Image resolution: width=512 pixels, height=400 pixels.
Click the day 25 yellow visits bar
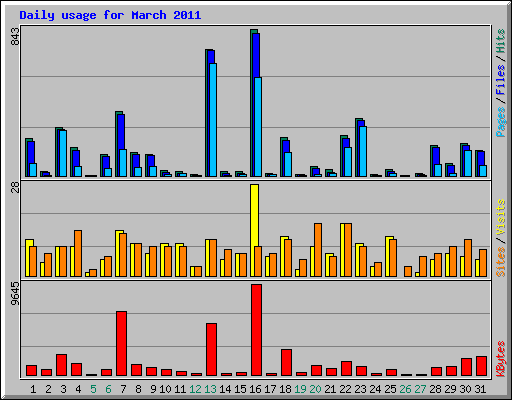pyautogui.click(x=387, y=256)
